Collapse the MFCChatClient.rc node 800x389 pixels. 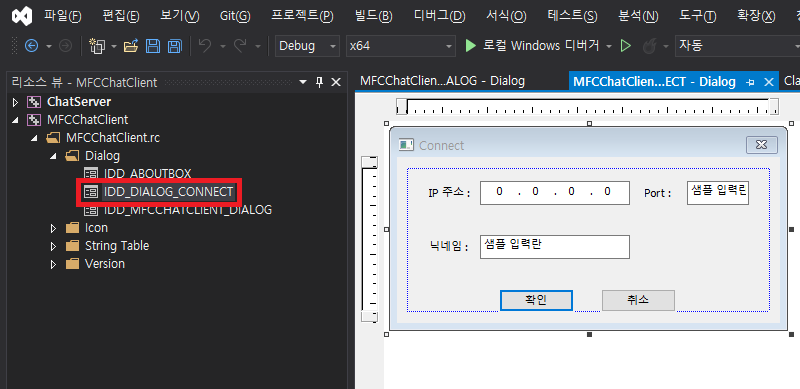click(34, 138)
